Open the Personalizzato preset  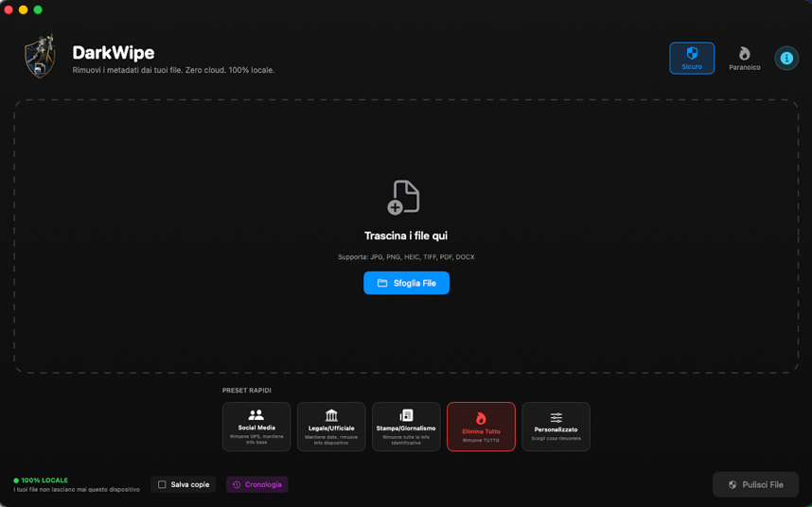[556, 427]
